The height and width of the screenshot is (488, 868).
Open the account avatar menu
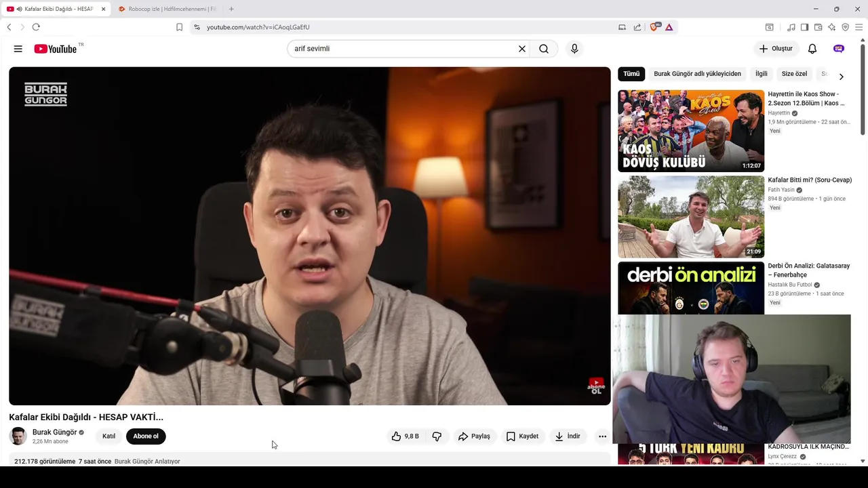(x=839, y=49)
